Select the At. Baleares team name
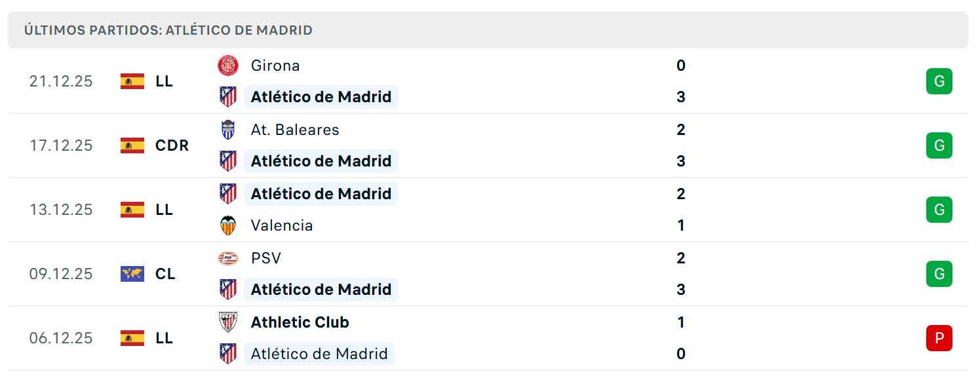The height and width of the screenshot is (382, 980). [295, 130]
